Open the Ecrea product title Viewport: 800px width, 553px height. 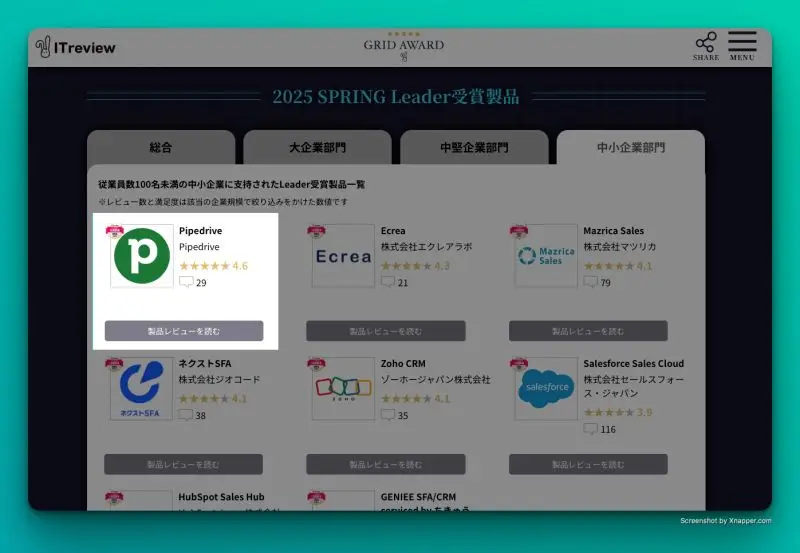(393, 231)
